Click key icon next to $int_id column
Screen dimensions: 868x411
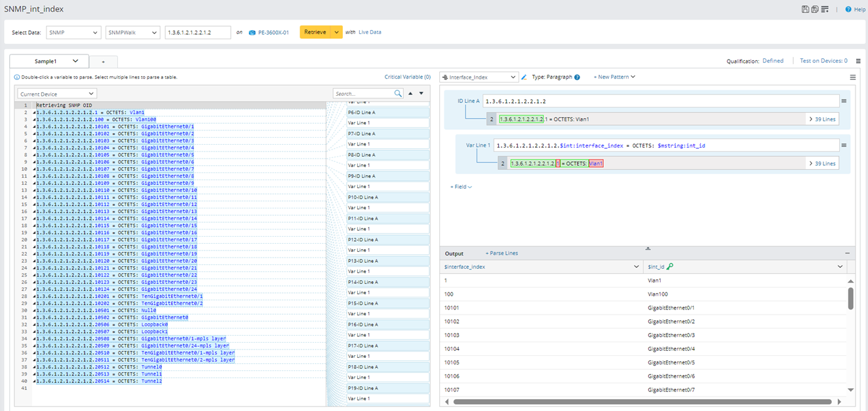tap(670, 267)
